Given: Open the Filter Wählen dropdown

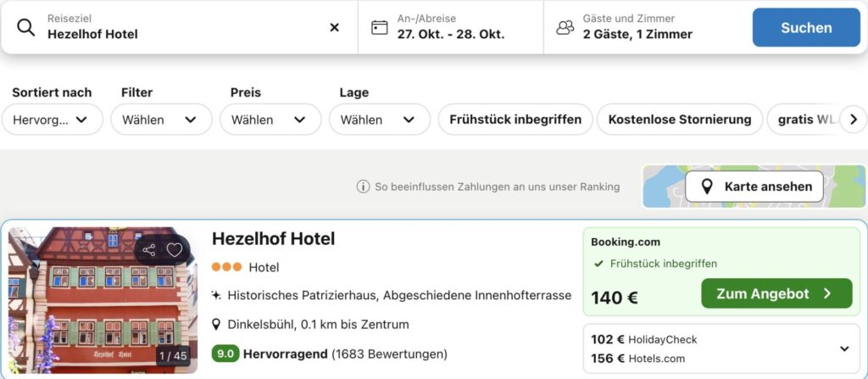Looking at the screenshot, I should [161, 120].
